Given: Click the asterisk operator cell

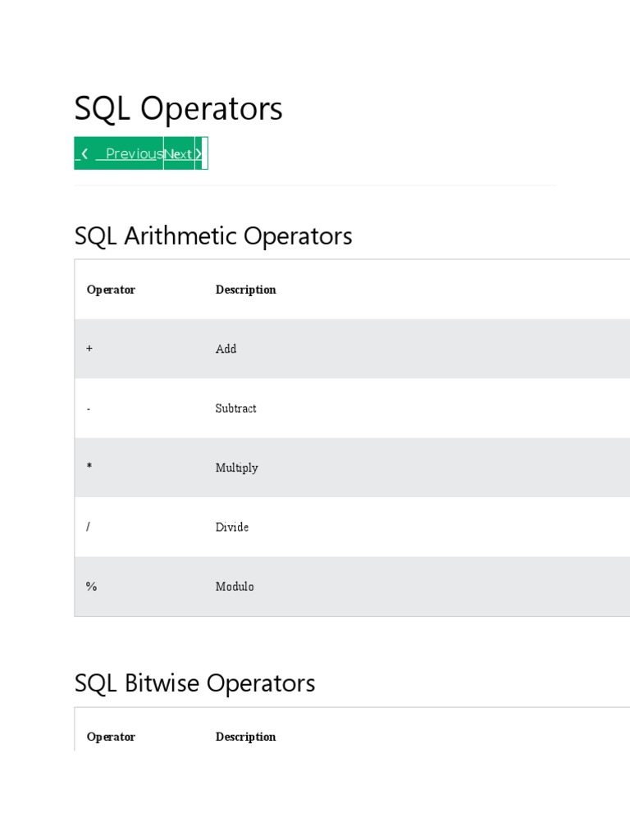Looking at the screenshot, I should pyautogui.click(x=89, y=468).
